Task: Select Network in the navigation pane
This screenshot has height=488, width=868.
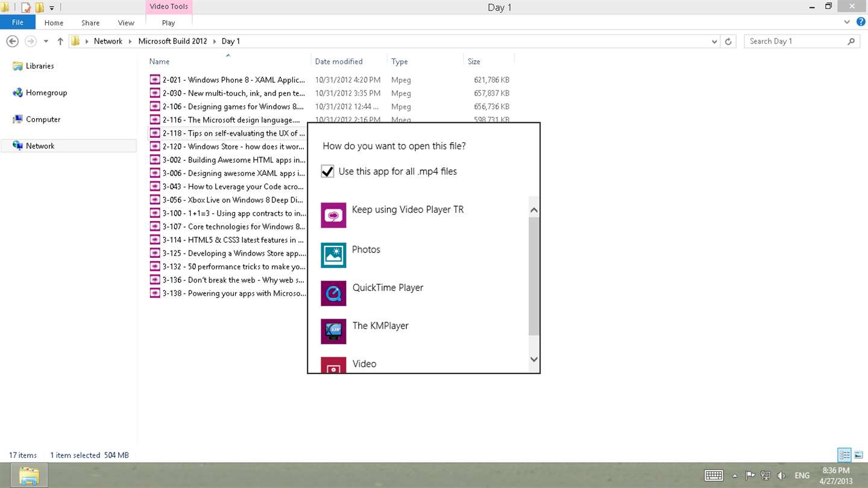Action: tap(68, 146)
